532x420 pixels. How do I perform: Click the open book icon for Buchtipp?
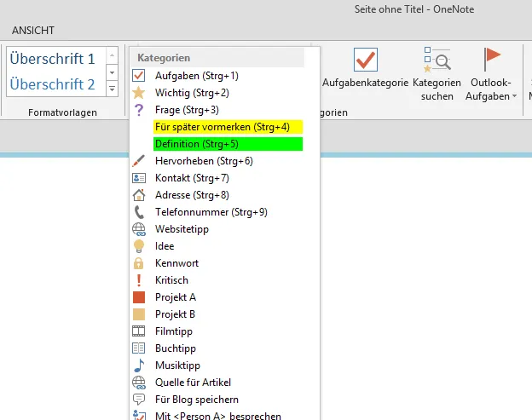coord(138,348)
